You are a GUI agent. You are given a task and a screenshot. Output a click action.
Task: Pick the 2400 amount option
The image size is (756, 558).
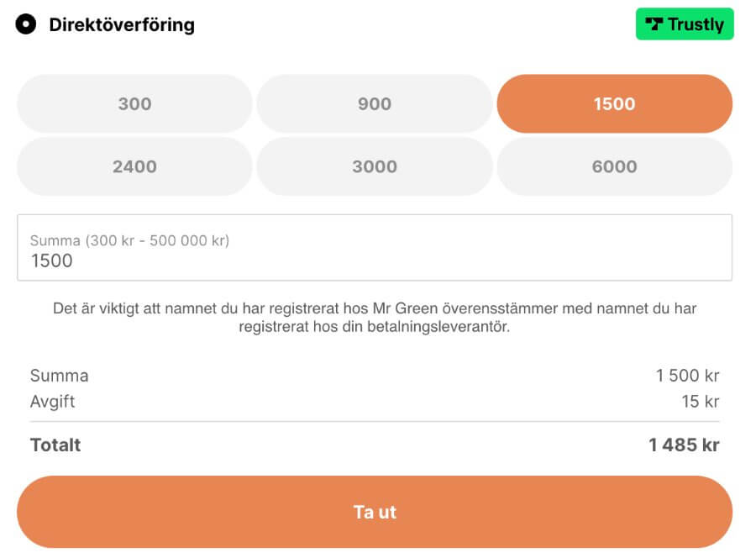click(x=134, y=166)
